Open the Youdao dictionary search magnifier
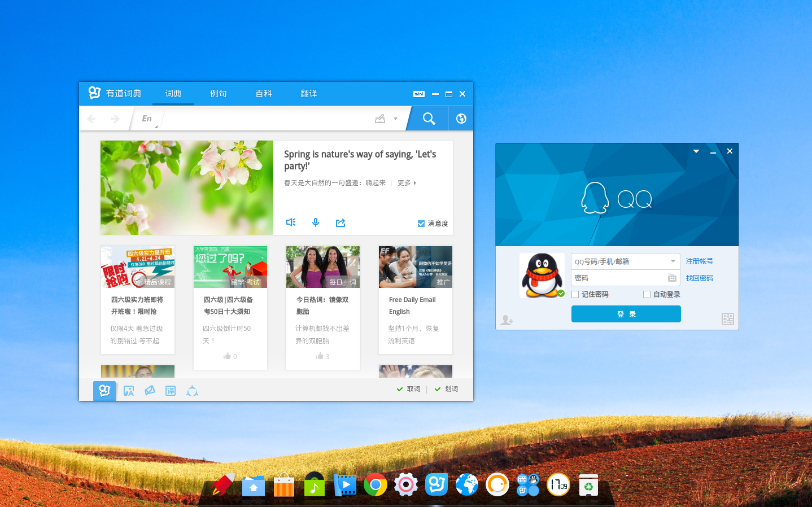Image resolution: width=812 pixels, height=507 pixels. 429,119
